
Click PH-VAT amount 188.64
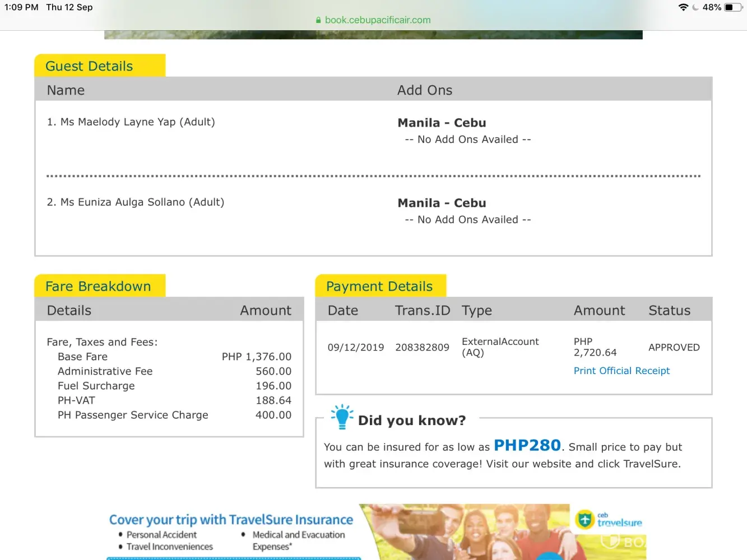point(273,400)
